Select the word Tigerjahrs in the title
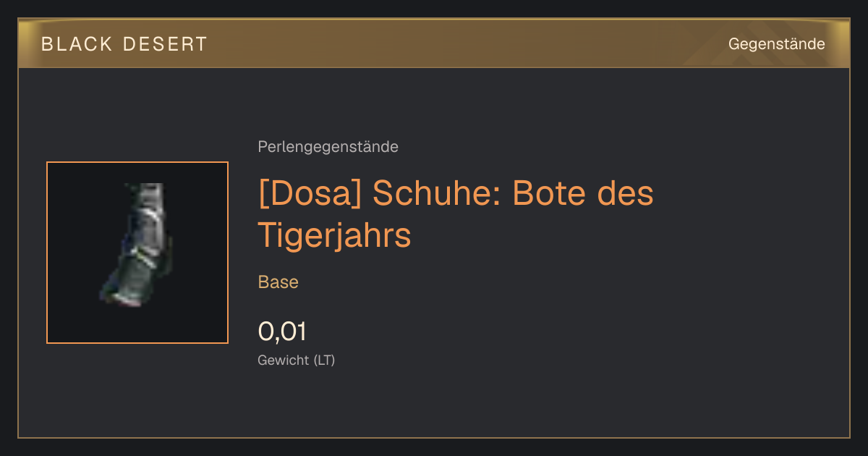This screenshot has height=456, width=868. click(335, 235)
